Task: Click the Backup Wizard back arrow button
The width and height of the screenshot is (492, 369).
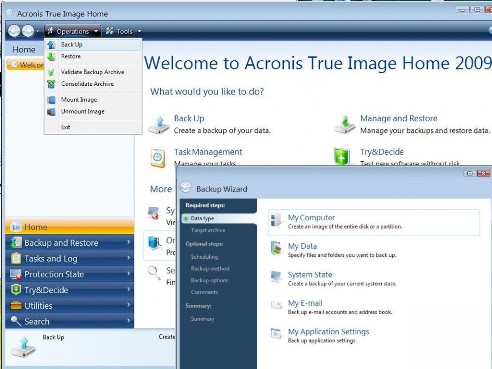Action: click(186, 187)
